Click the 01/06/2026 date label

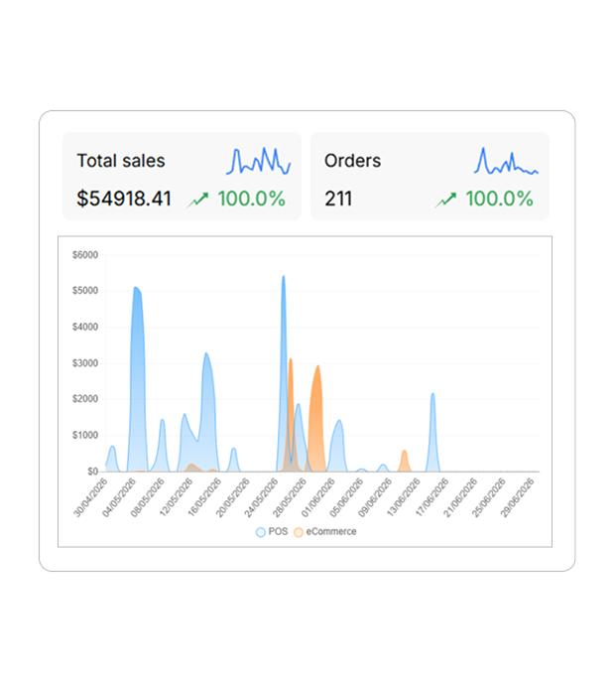coord(318,497)
